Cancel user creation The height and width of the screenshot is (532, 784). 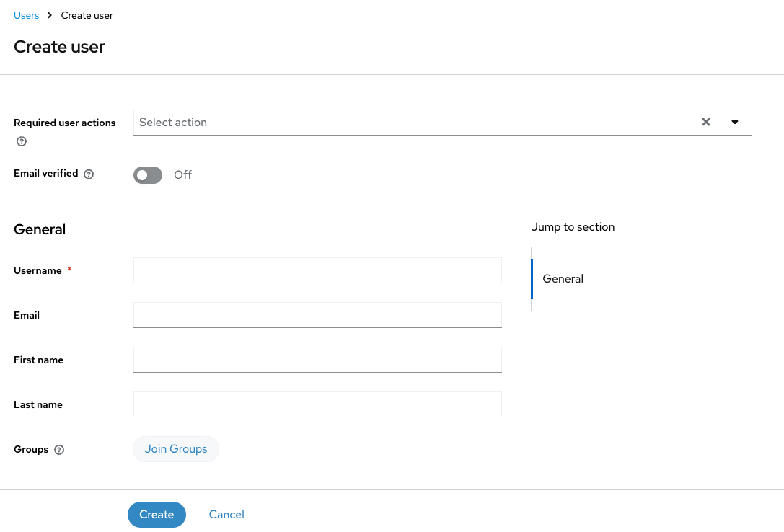(x=226, y=515)
